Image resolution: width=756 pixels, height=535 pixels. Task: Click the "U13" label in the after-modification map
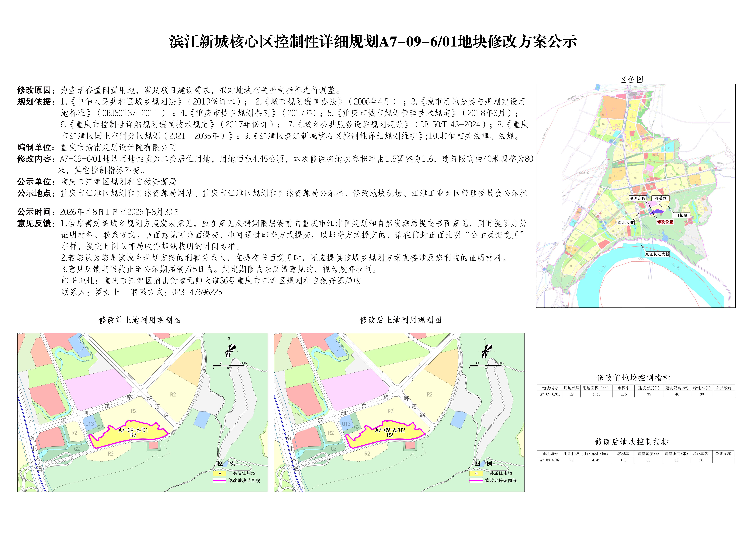346,424
